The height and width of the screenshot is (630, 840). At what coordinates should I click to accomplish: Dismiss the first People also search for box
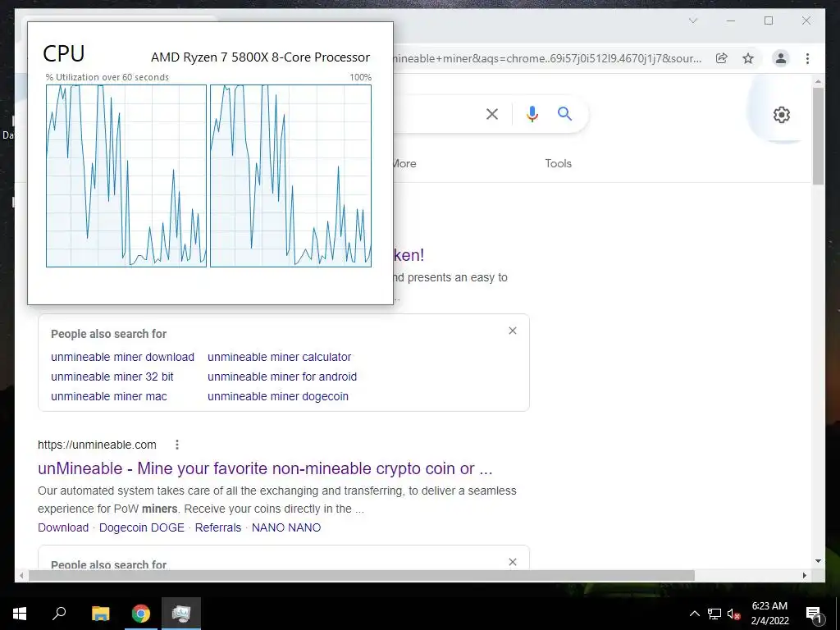pyautogui.click(x=513, y=331)
